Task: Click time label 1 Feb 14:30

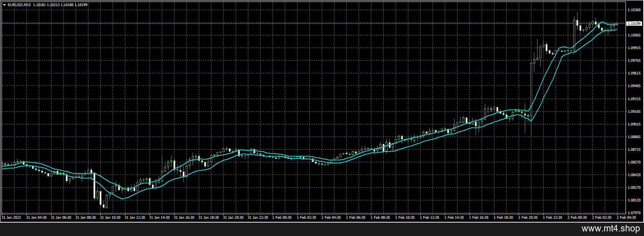Action: 454,218
